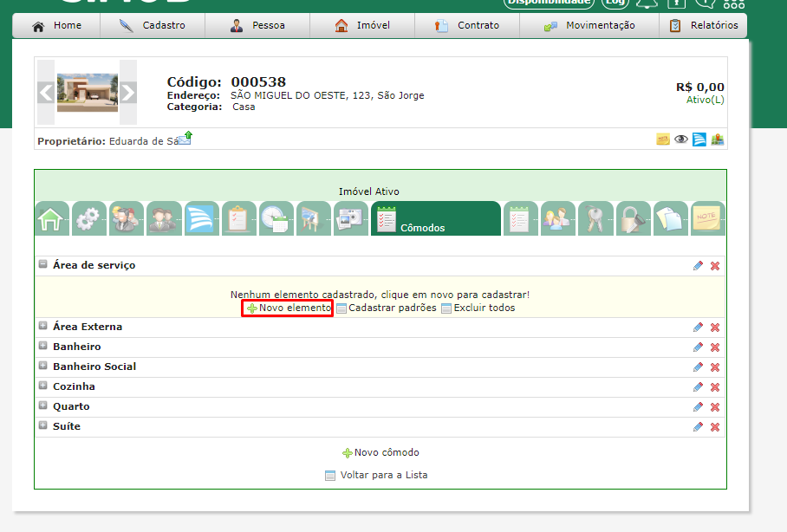787x532 pixels.
Task: Expand the Área Externa row
Action: click(x=43, y=326)
